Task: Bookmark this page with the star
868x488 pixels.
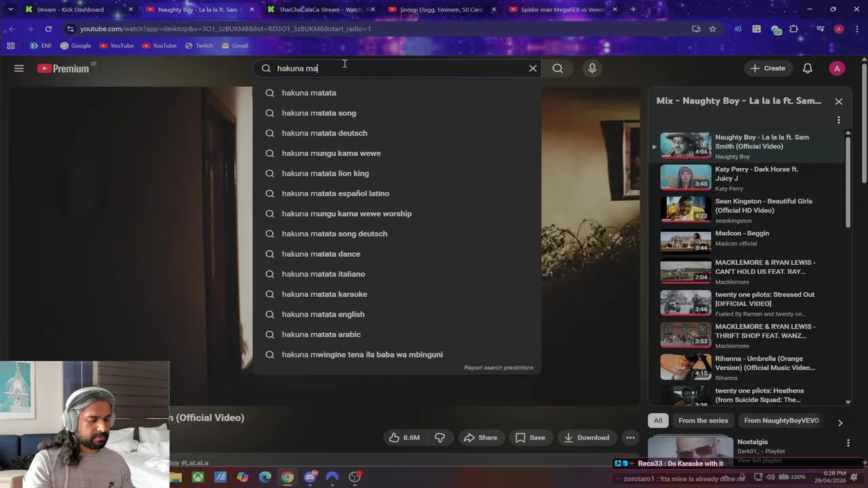Action: tap(713, 29)
